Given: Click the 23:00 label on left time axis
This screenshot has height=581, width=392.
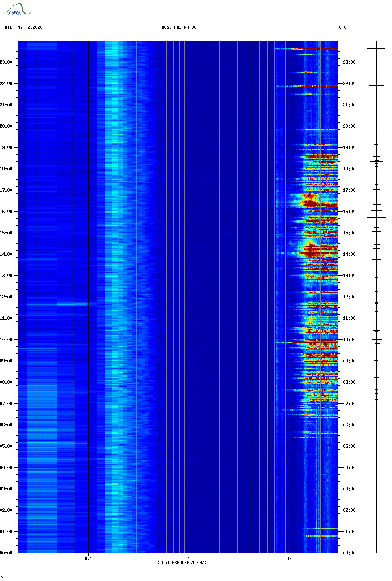Looking at the screenshot, I should click(6, 62).
